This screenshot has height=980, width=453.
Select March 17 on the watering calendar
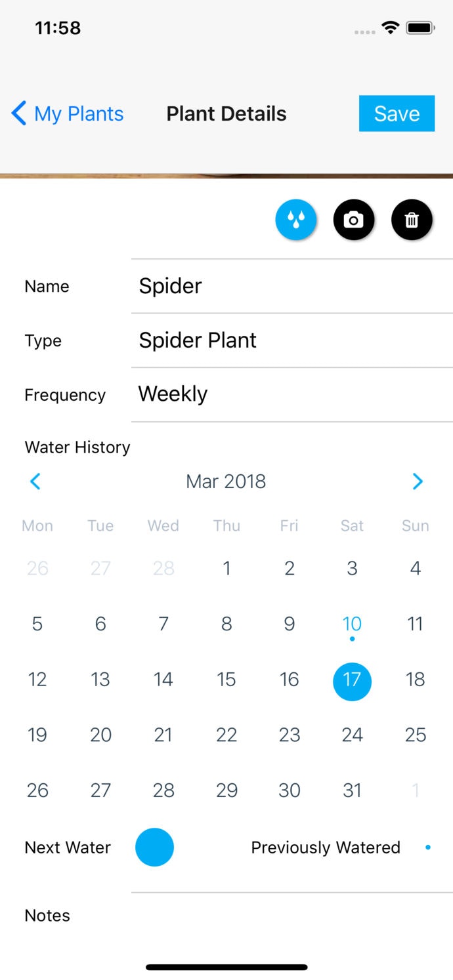pos(352,682)
